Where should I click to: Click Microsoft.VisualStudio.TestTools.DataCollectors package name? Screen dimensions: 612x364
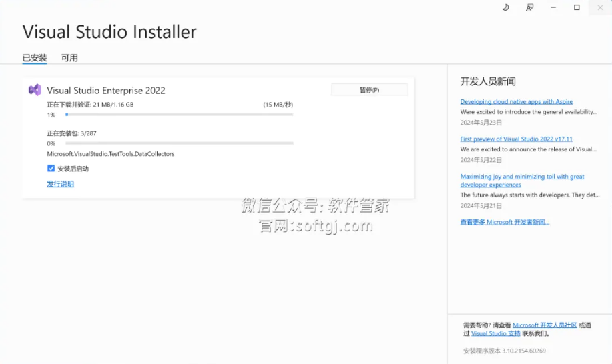111,154
